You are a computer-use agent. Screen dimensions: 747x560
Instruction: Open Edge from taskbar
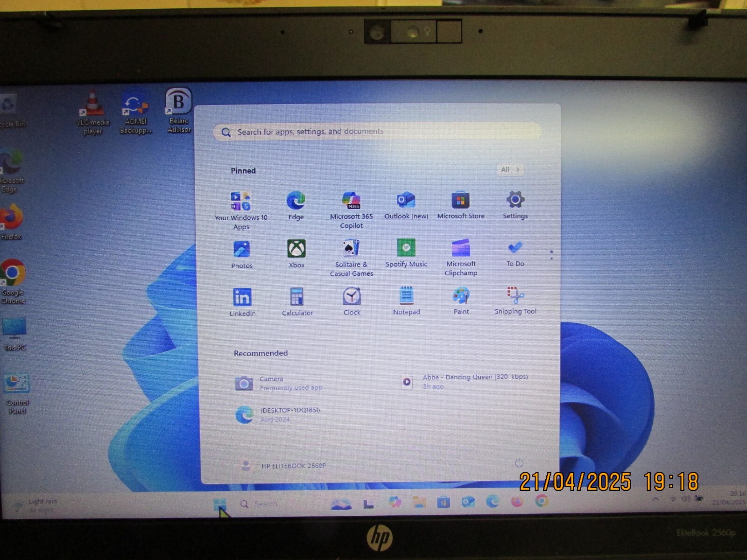tap(493, 501)
